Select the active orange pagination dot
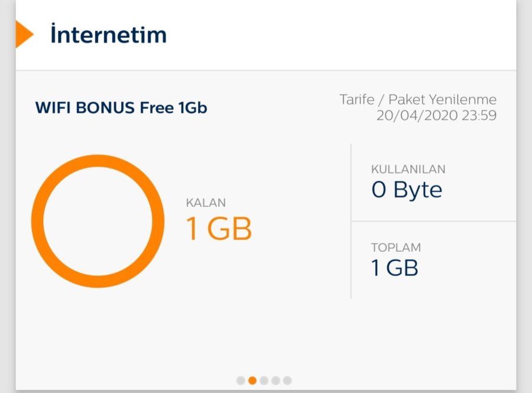The width and height of the screenshot is (532, 393). (252, 381)
